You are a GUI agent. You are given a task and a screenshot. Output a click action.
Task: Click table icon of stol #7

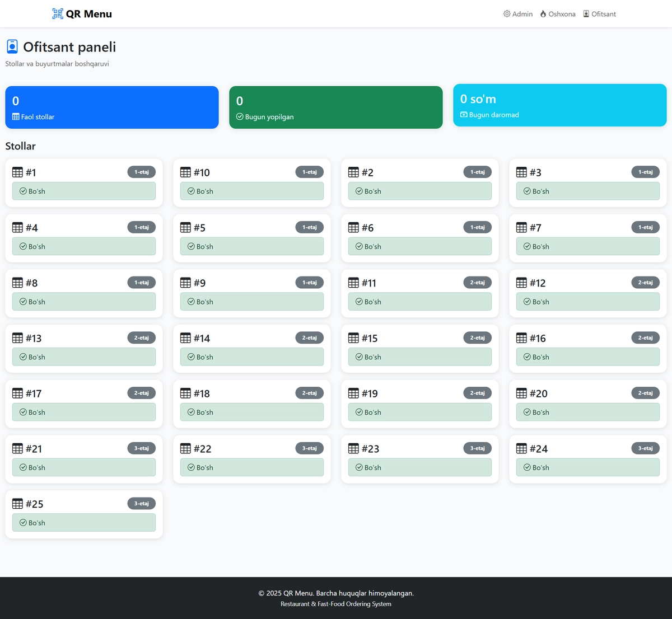pos(521,228)
